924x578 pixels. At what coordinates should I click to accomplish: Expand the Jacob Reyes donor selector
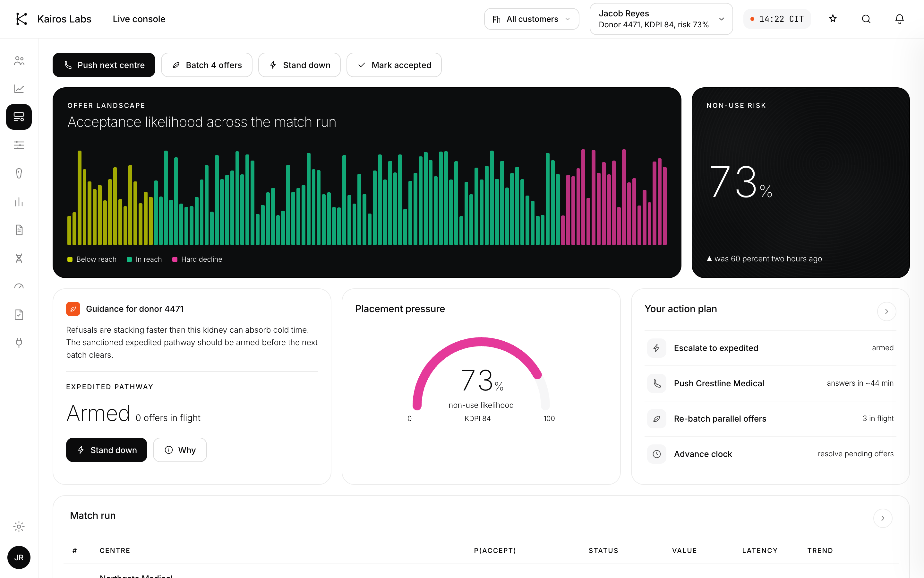(661, 19)
